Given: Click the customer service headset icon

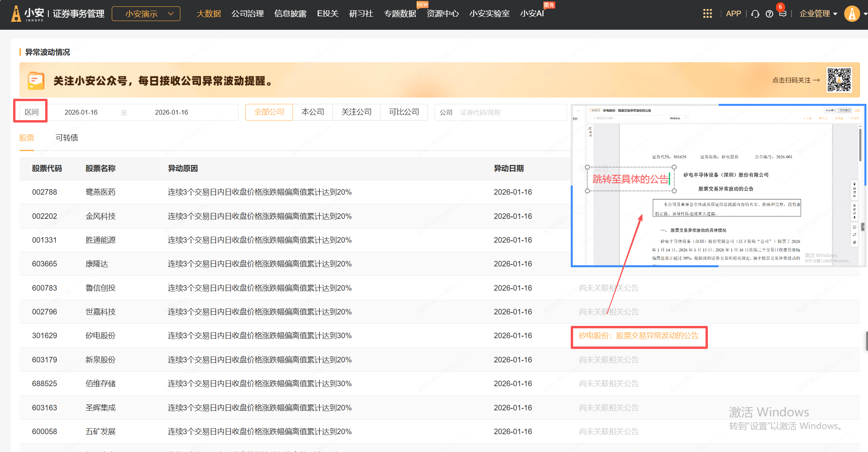Looking at the screenshot, I should [755, 14].
